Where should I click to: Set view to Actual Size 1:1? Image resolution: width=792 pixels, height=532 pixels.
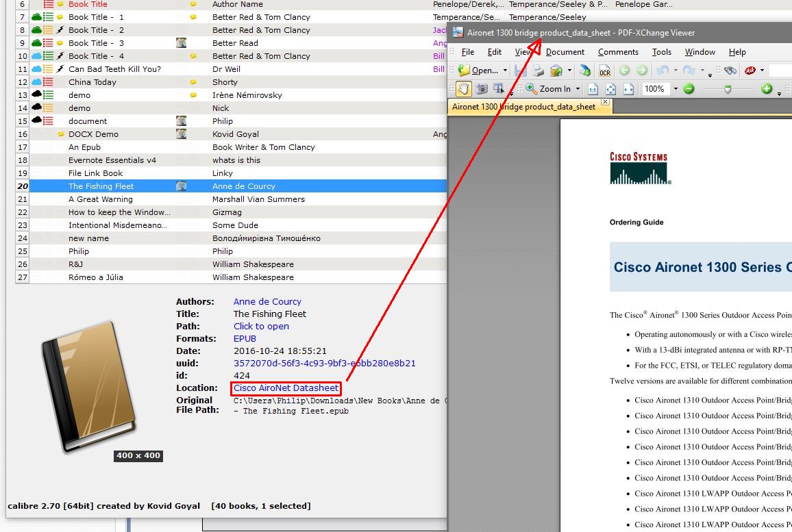click(593, 89)
